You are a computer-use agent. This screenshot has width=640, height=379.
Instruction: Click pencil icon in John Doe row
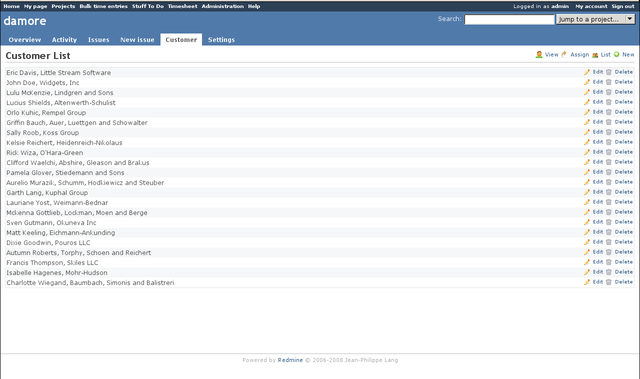587,82
